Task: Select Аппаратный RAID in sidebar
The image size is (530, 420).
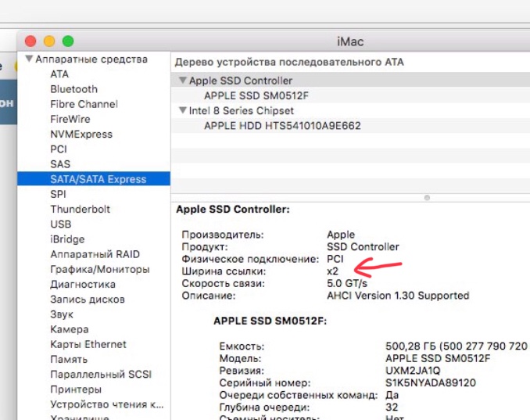Action: point(95,254)
